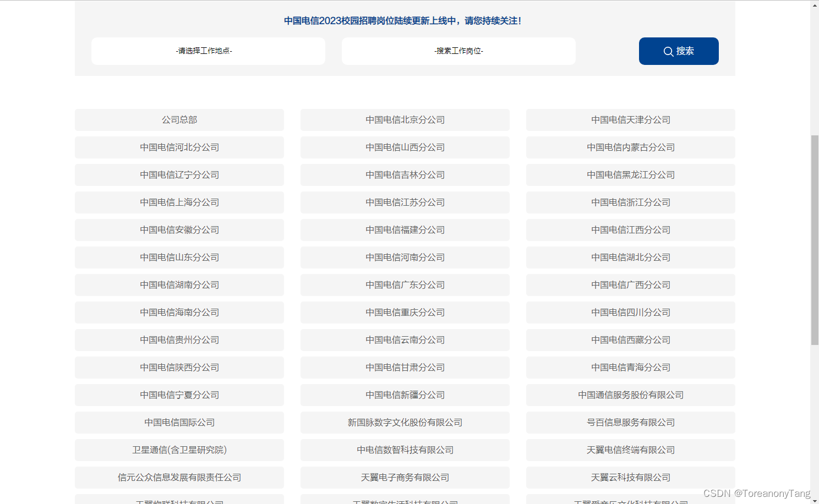The height and width of the screenshot is (504, 819).
Task: Open 中国电信浙江分公司
Action: pyautogui.click(x=631, y=202)
